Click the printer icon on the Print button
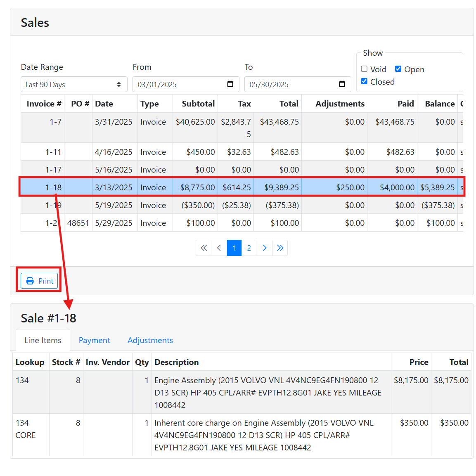 pyautogui.click(x=29, y=281)
